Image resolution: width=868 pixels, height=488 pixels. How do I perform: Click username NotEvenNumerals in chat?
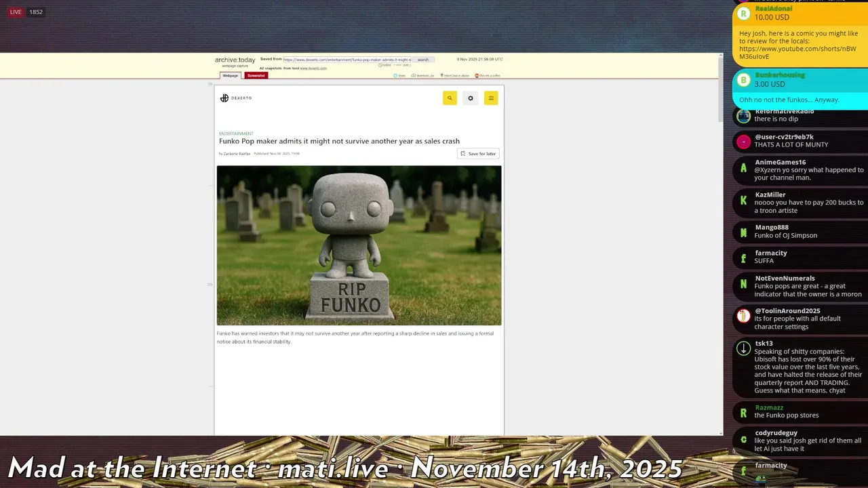tap(785, 279)
